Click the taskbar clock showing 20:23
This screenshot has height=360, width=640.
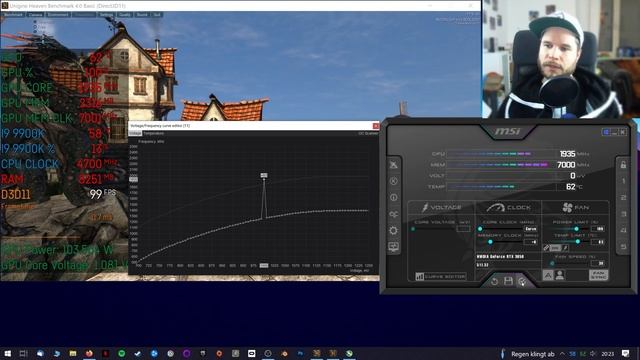[x=607, y=354]
